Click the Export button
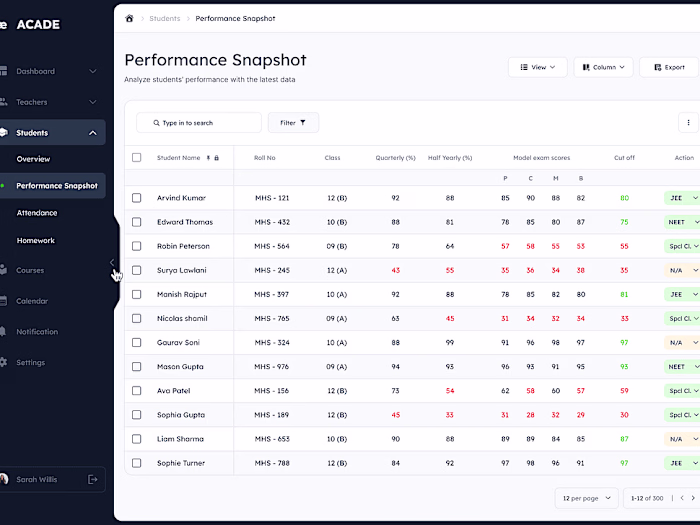 pyautogui.click(x=669, y=67)
